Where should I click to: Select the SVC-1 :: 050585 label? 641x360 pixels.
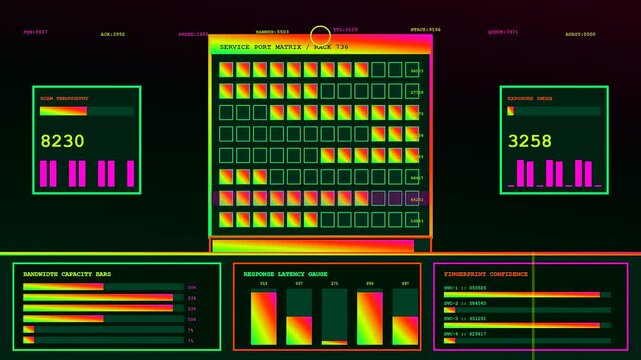pyautogui.click(x=465, y=288)
